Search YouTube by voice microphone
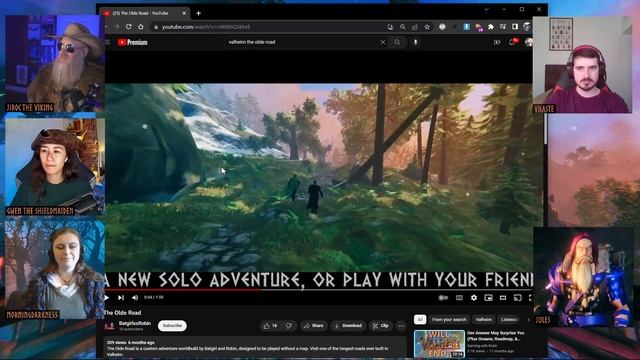Viewport: 640px width, 360px height. pyautogui.click(x=416, y=42)
